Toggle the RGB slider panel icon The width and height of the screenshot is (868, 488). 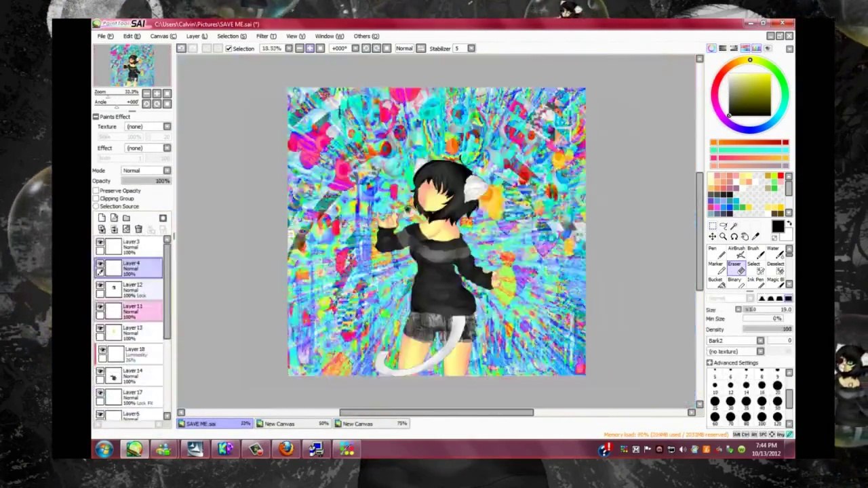[723, 48]
